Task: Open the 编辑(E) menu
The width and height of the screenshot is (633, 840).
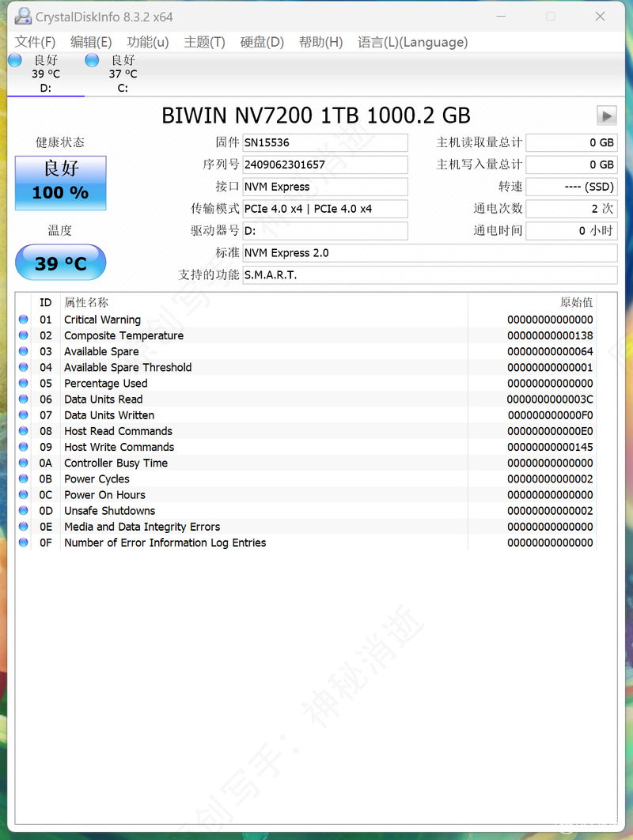Action: [x=91, y=42]
